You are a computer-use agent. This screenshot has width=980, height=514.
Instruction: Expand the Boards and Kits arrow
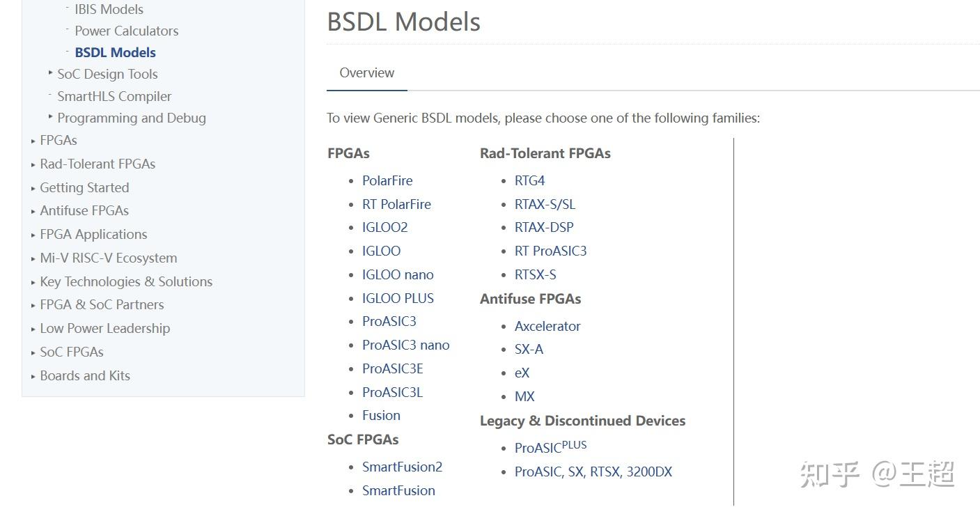33,376
